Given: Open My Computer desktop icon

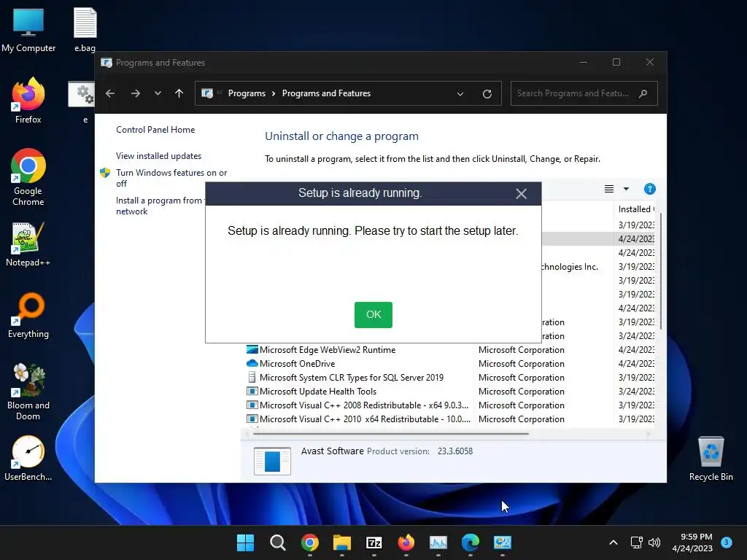Looking at the screenshot, I should pyautogui.click(x=28, y=31).
